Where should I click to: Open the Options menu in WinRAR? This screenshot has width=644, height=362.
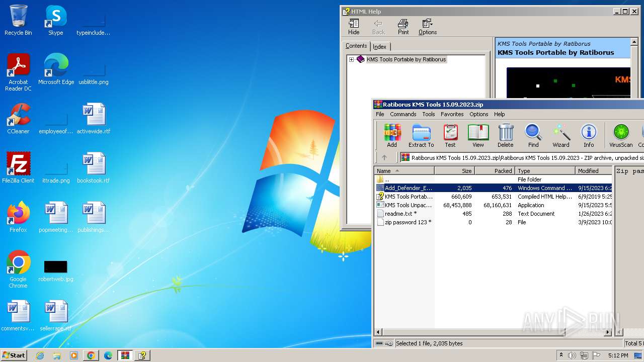click(479, 114)
